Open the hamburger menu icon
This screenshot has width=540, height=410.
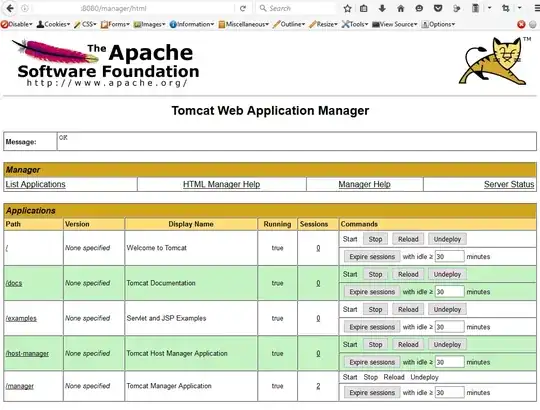(537, 8)
